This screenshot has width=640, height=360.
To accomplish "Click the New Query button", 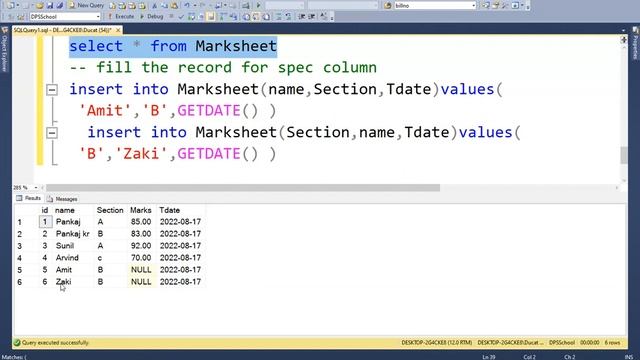I will click(86, 5).
